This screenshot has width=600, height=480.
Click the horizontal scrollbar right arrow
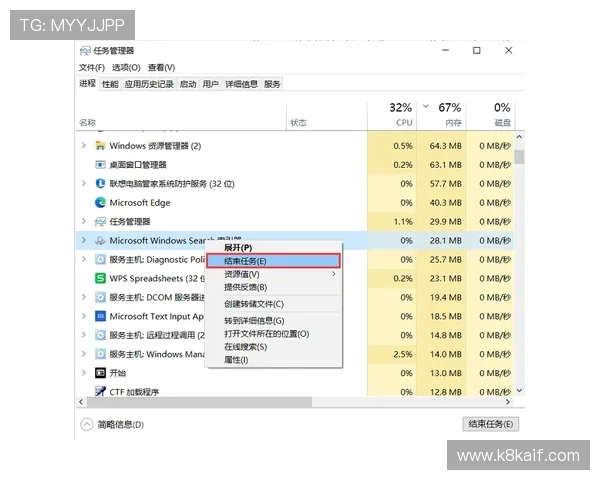click(x=508, y=402)
